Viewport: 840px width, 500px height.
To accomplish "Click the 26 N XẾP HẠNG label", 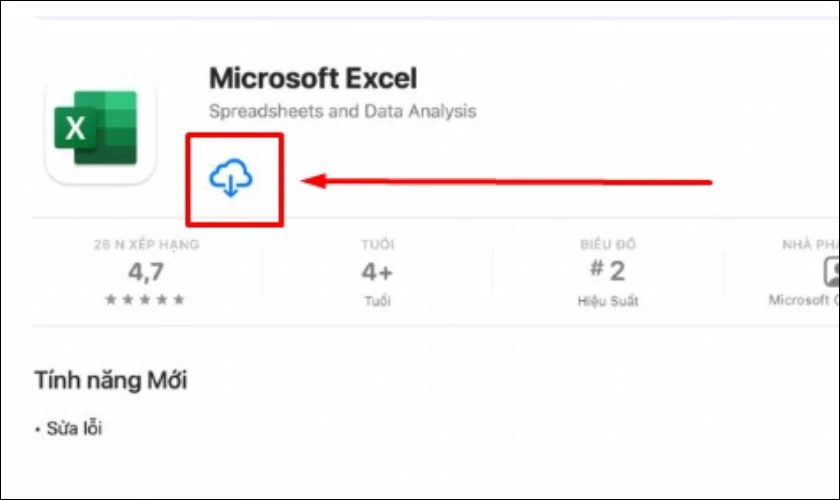I will pos(147,244).
